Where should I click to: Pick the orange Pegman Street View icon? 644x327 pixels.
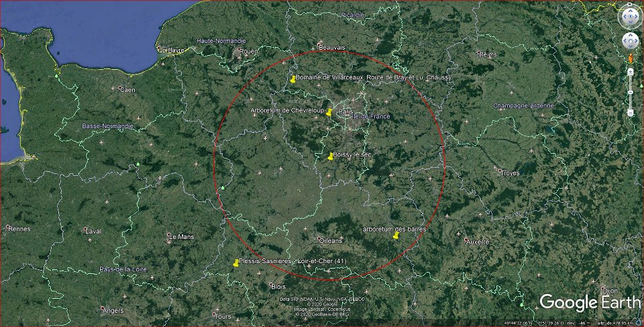(631, 59)
